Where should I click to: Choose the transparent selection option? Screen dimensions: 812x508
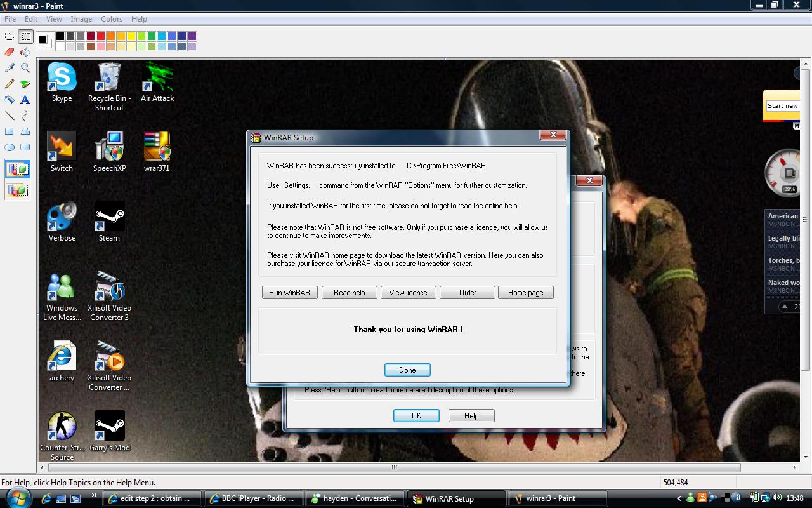point(18,189)
